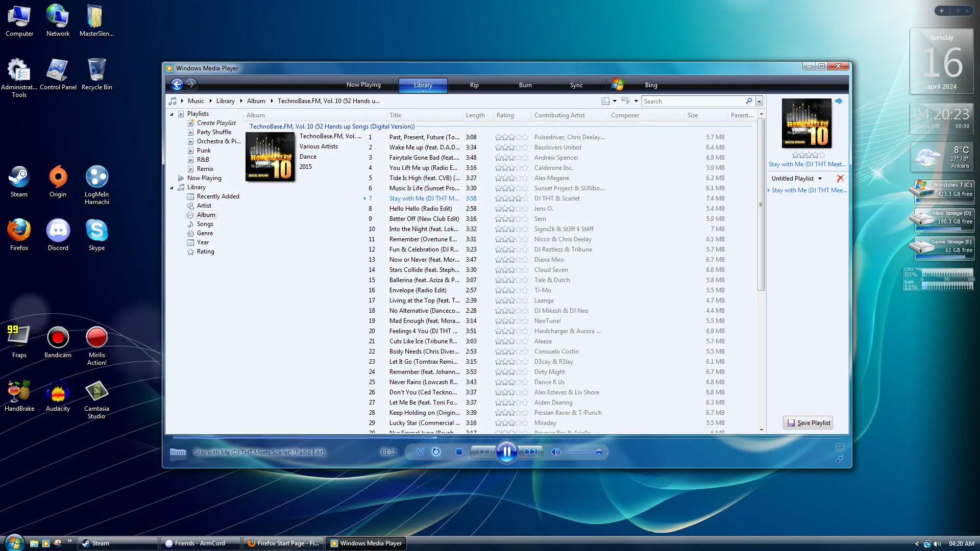Click the search box in Media Player
This screenshot has height=551, width=980.
click(x=693, y=101)
